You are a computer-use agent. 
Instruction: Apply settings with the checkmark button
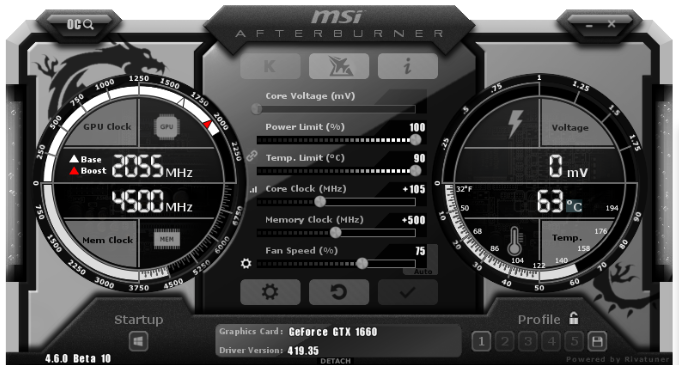(x=407, y=292)
